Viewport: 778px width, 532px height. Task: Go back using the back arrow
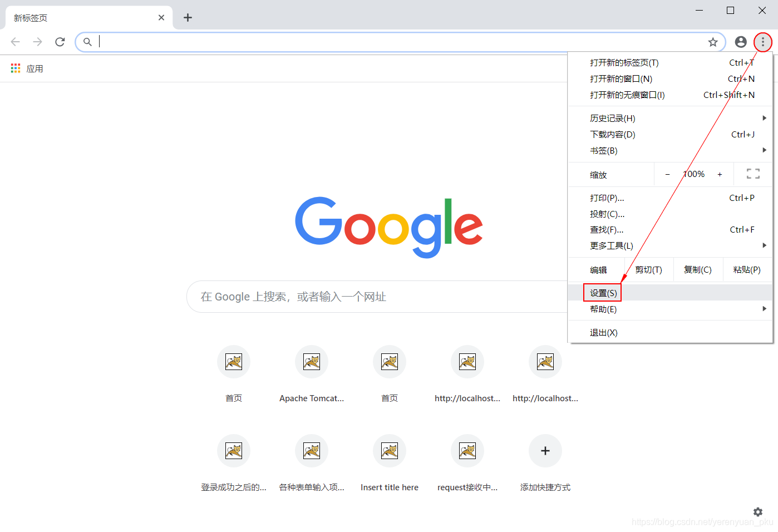click(x=16, y=42)
